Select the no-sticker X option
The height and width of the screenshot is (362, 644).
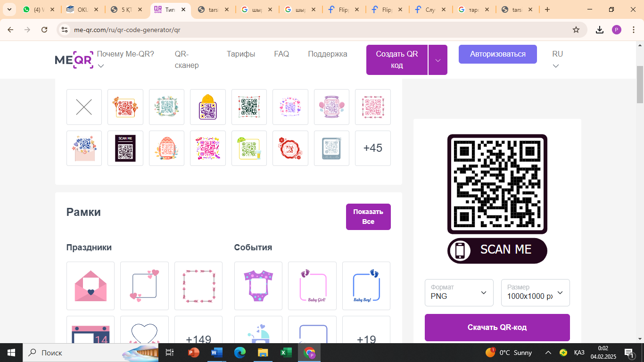[x=84, y=107]
